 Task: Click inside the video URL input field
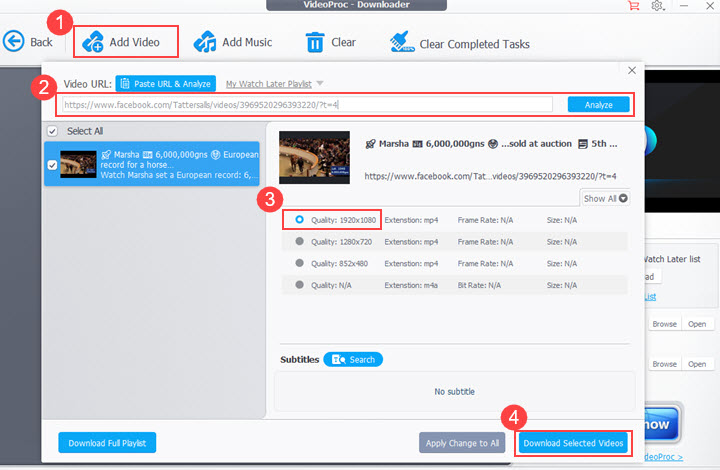tap(305, 104)
